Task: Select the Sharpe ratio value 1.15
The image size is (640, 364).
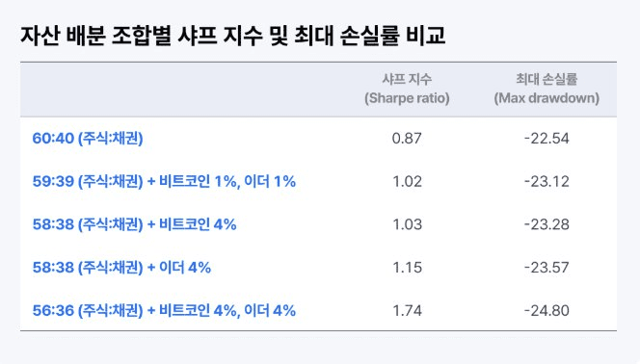Action: point(407,268)
